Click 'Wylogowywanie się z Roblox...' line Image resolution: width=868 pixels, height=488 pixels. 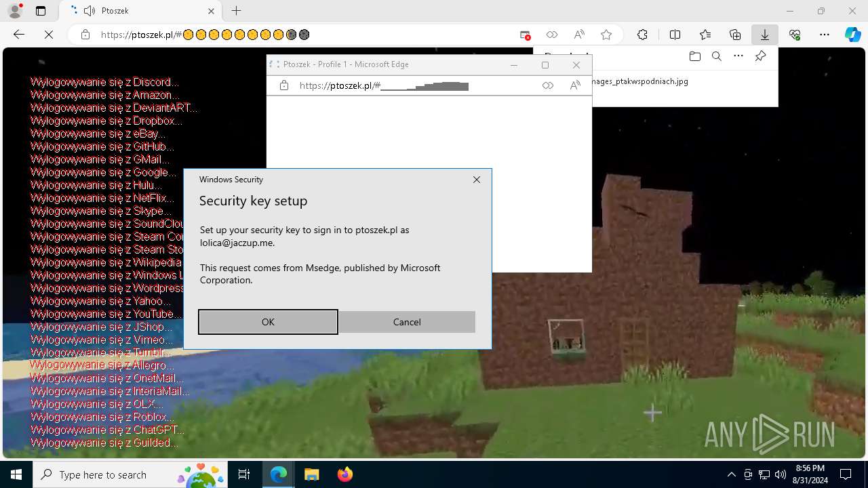coord(102,417)
